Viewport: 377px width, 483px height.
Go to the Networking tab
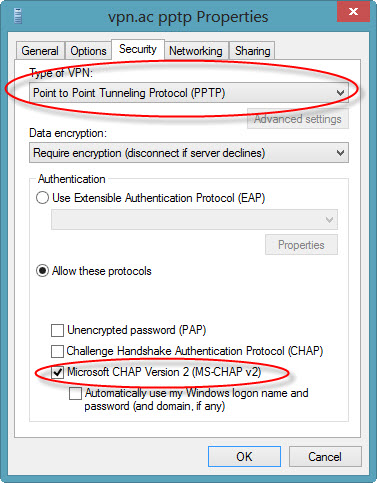coord(196,51)
